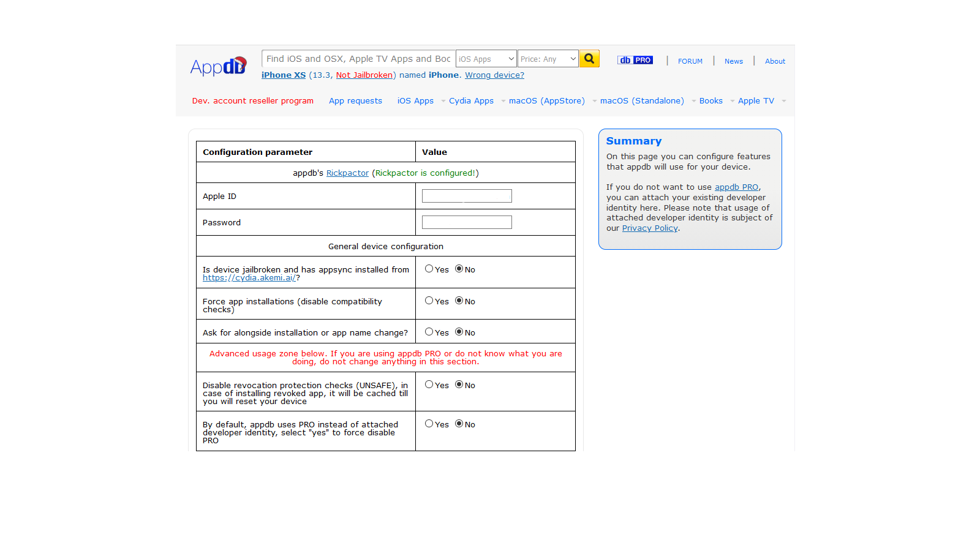Open the Rickpactor link
Screen dimensions: 980x551
click(347, 173)
